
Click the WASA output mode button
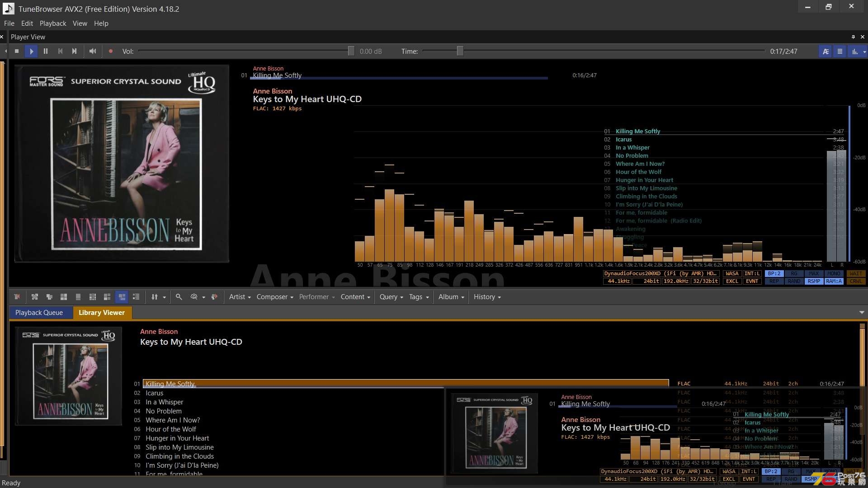pos(732,274)
